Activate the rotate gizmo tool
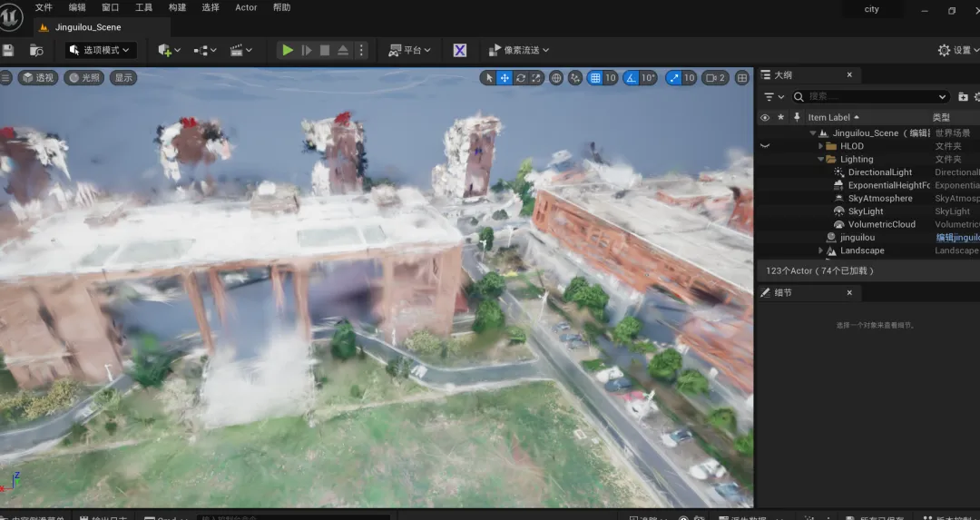980x520 pixels. click(521, 78)
